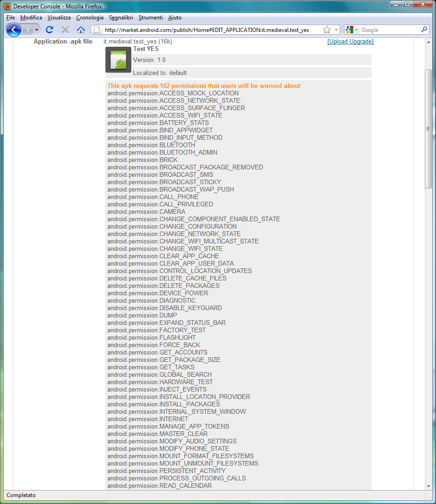Click the Forward arrow button
Viewport: 436px width, 504px height.
point(28,30)
